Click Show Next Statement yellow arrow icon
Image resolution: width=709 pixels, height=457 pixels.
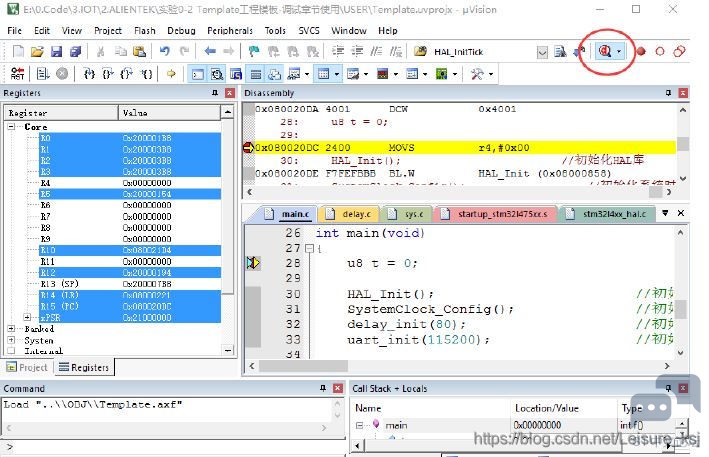click(x=171, y=73)
